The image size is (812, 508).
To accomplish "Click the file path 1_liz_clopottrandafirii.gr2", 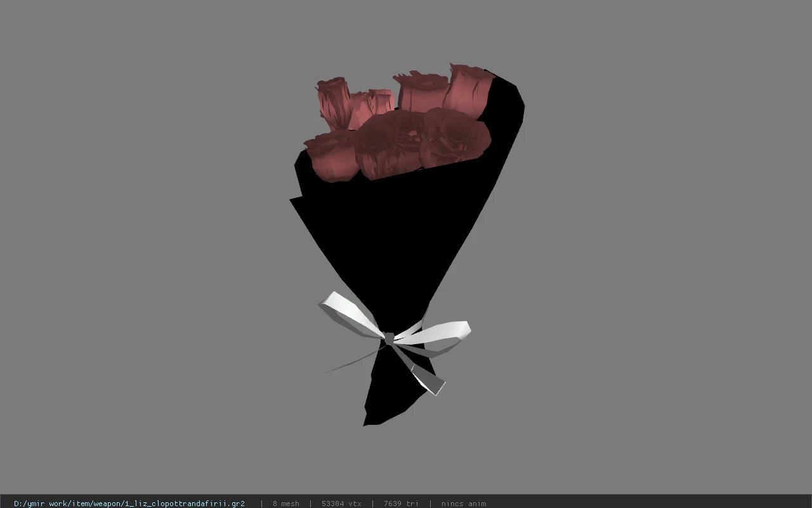I will (x=129, y=504).
